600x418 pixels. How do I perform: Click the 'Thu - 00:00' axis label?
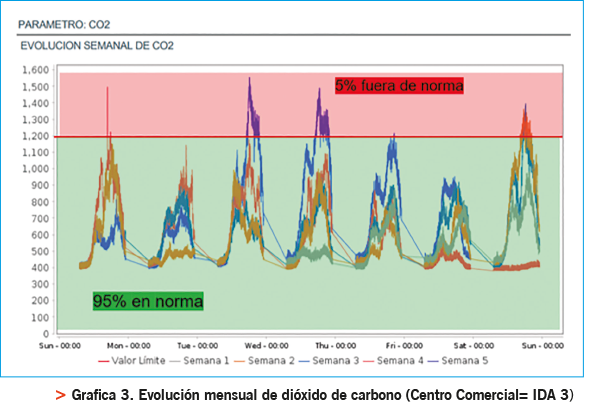[x=338, y=345]
